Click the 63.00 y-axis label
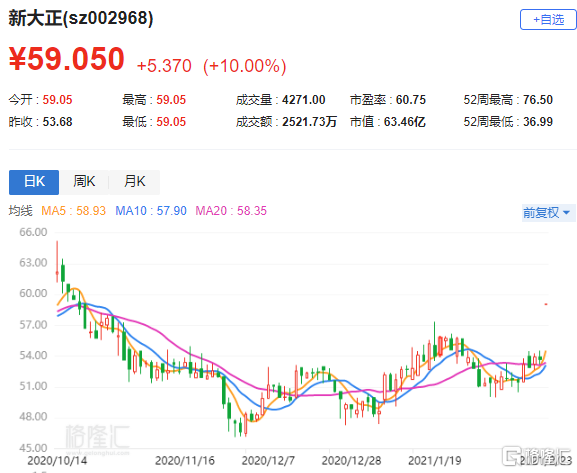 [x=33, y=263]
